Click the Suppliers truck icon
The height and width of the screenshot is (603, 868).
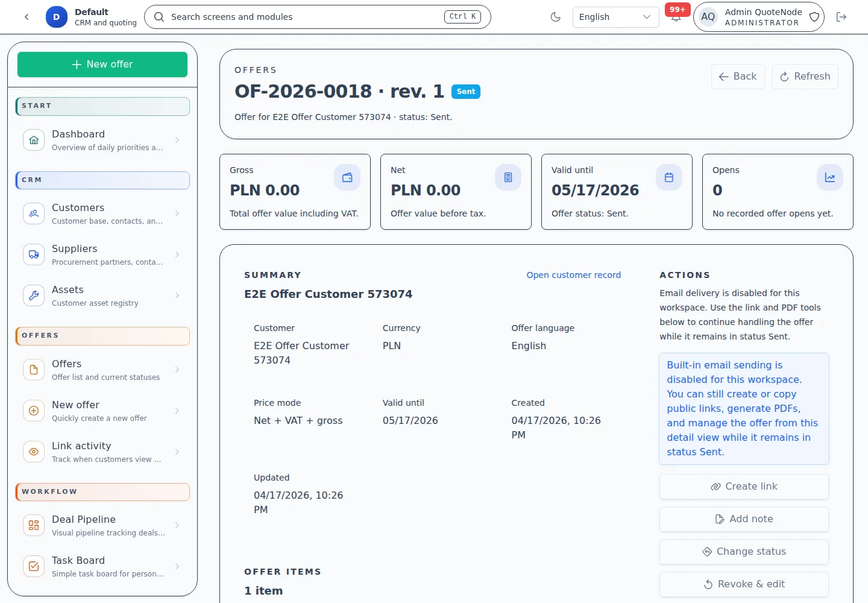point(34,254)
